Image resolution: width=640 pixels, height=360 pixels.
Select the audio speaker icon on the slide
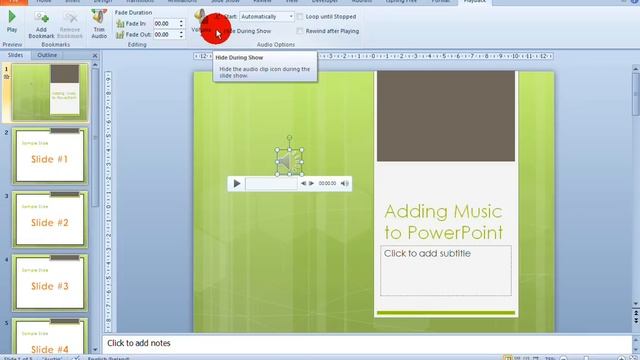click(289, 162)
